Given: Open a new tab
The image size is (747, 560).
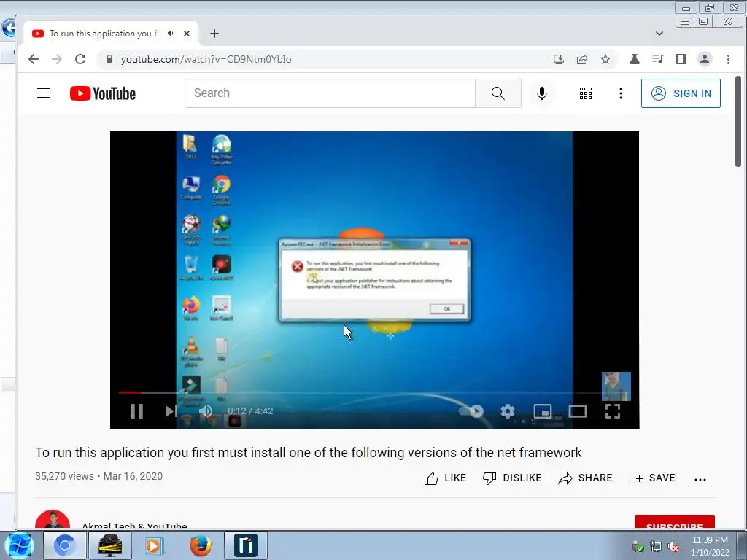Looking at the screenshot, I should pyautogui.click(x=214, y=34).
